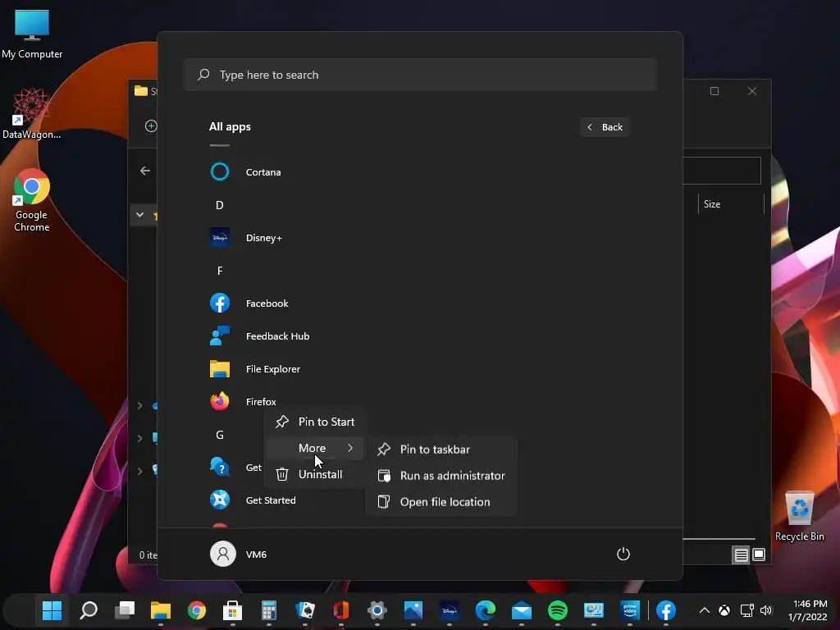Open Microsoft Store on the taskbar
The height and width of the screenshot is (630, 840).
coord(232,610)
